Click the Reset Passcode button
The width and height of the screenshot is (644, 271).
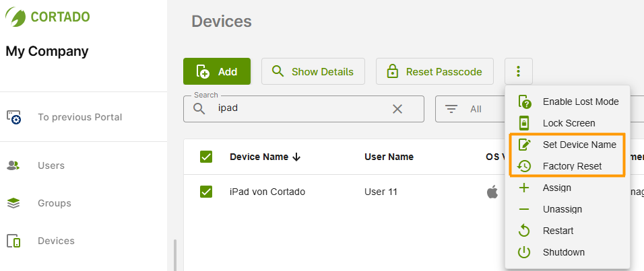point(434,71)
